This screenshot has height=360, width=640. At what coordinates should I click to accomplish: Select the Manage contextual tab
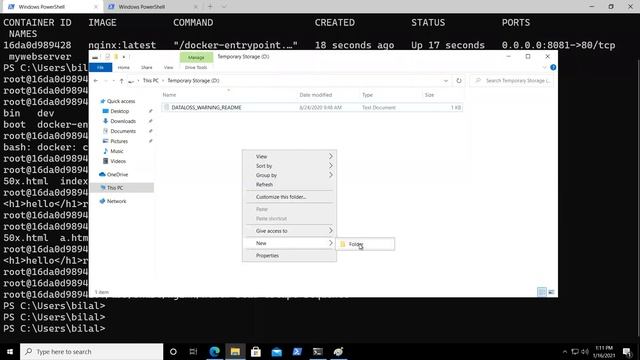coord(196,57)
